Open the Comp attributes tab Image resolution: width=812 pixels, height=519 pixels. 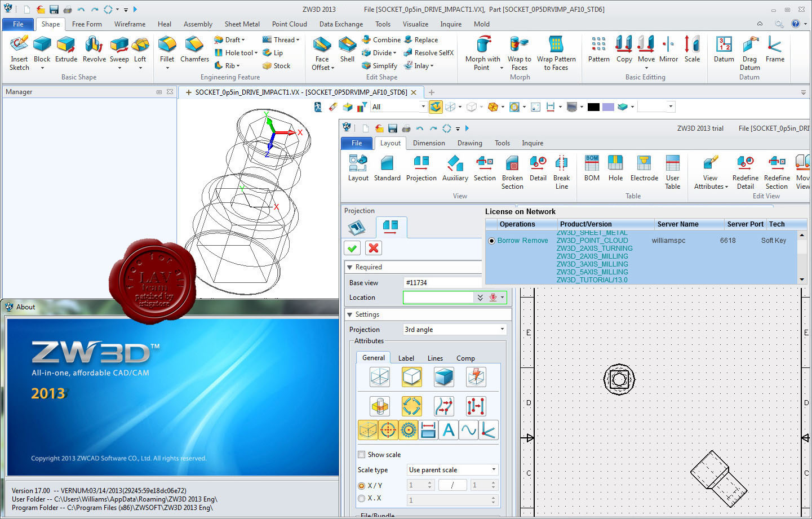[465, 358]
